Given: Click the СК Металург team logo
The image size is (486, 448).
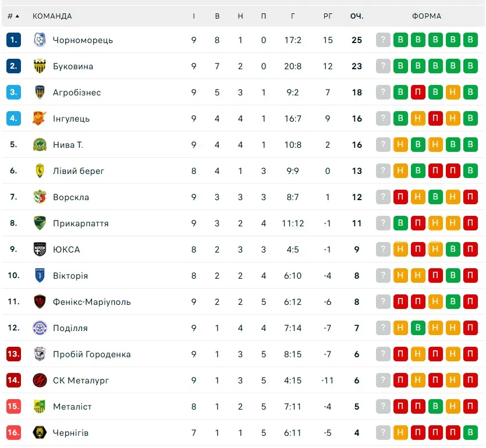Looking at the screenshot, I should (x=40, y=381).
